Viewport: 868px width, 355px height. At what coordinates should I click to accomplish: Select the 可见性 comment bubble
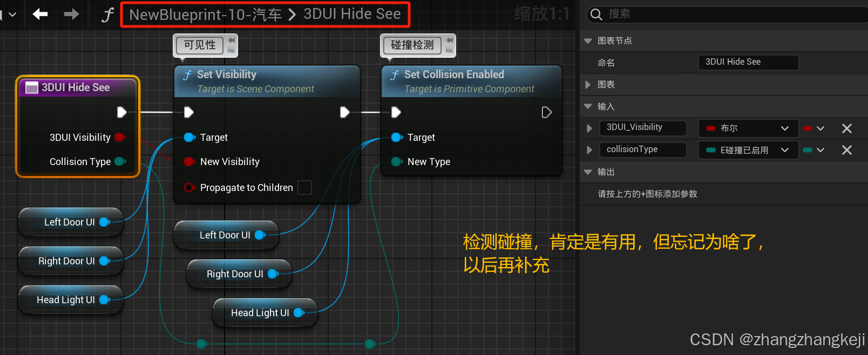click(200, 45)
